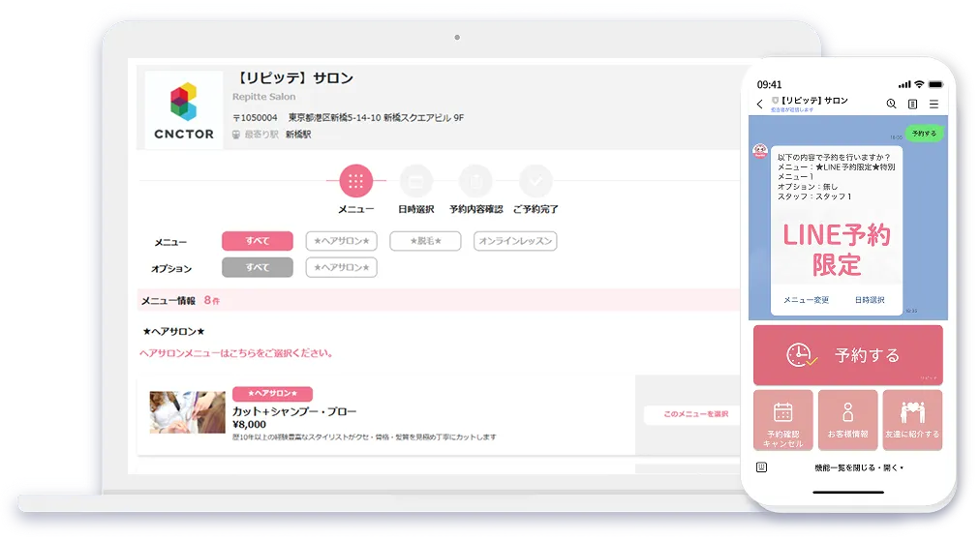Tap the お客様情報 rich menu tile

click(x=847, y=420)
